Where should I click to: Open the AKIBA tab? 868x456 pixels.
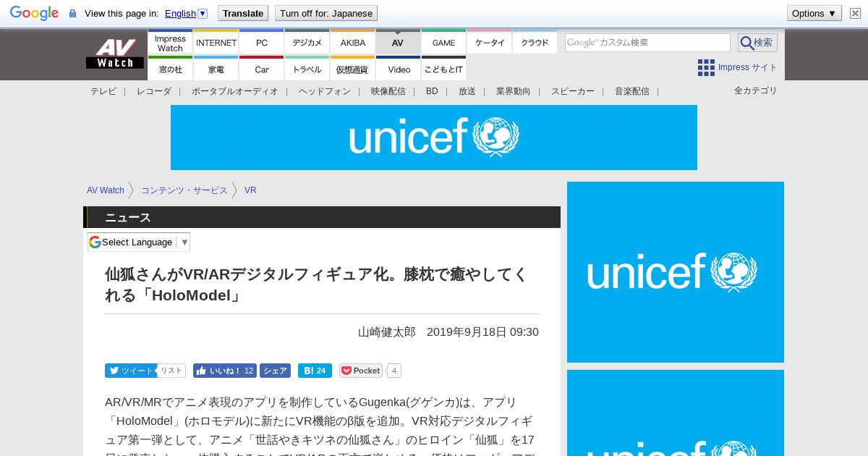coord(352,42)
